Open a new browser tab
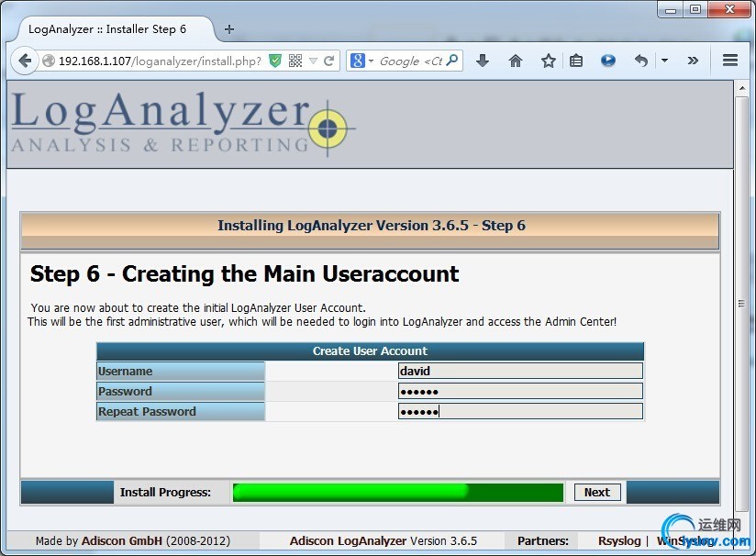Image resolution: width=756 pixels, height=556 pixels. (x=228, y=28)
